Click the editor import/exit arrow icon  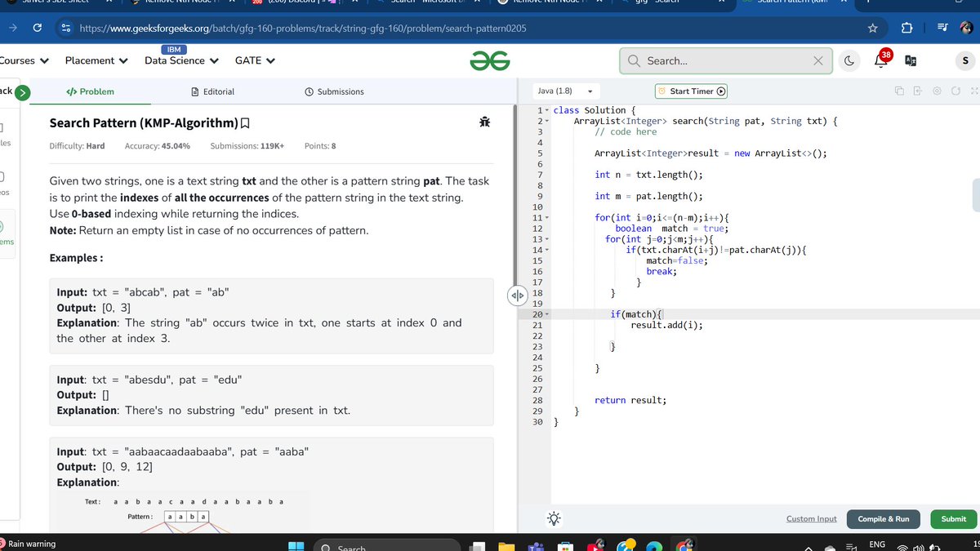click(917, 91)
